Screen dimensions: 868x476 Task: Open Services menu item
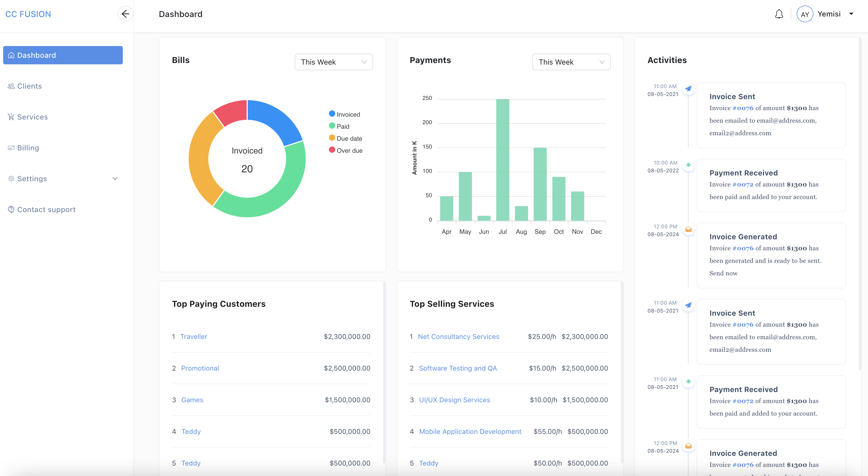point(63,117)
